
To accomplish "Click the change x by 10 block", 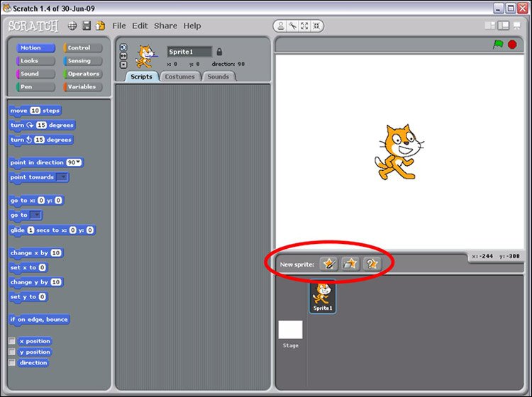I will (36, 253).
